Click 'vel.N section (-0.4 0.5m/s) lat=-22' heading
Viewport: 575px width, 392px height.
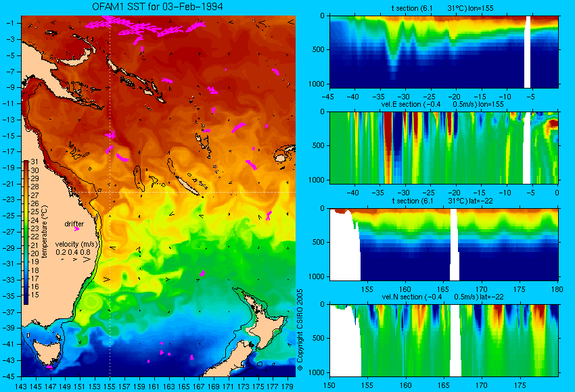[x=442, y=297]
